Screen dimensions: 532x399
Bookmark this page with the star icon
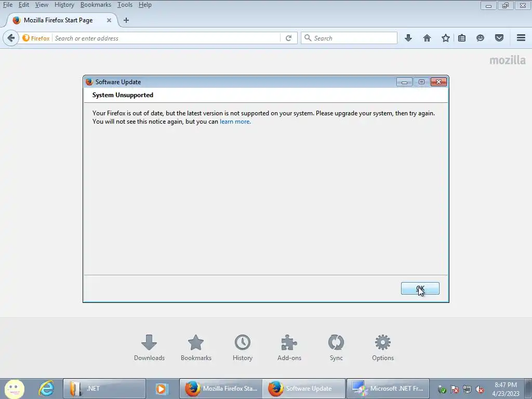(445, 38)
